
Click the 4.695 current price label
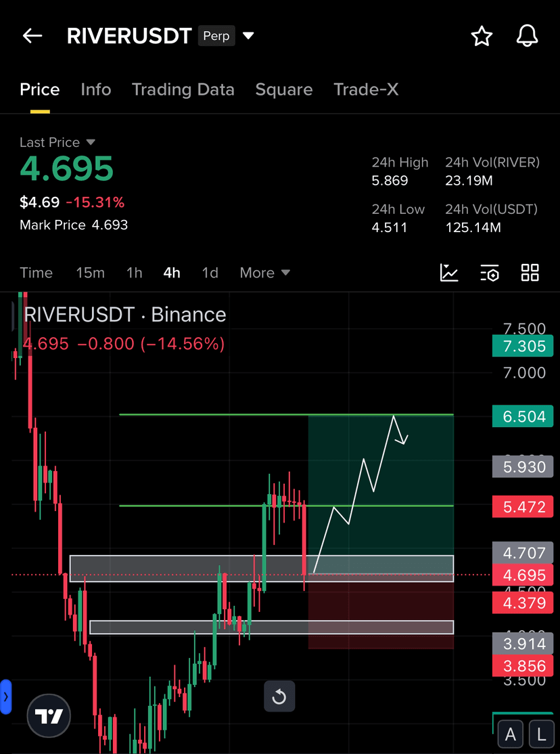click(524, 575)
